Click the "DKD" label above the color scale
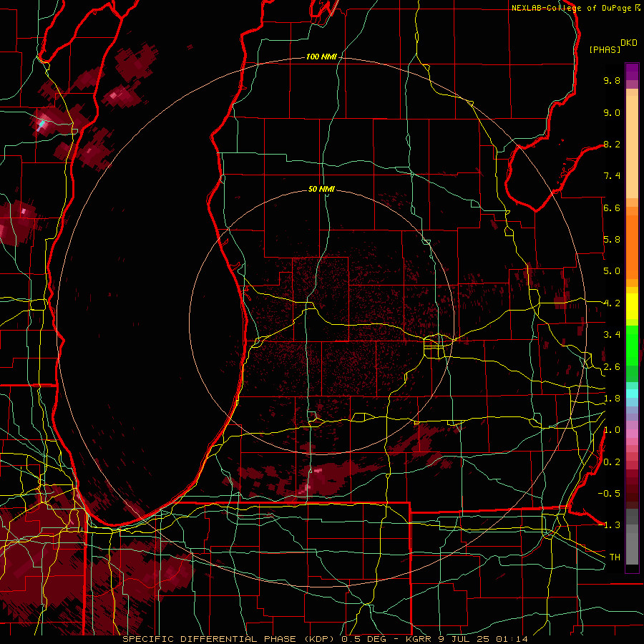Screen dimensions: 644x644 point(628,43)
